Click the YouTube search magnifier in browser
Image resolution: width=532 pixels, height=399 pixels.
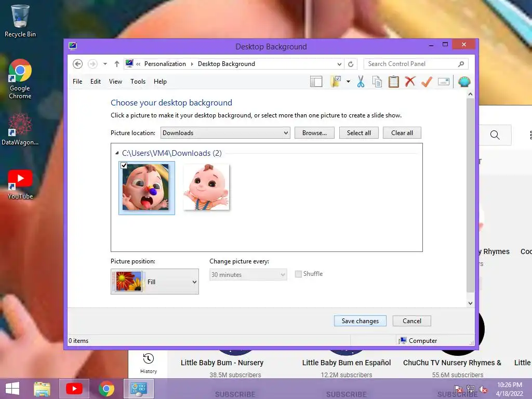tap(495, 135)
